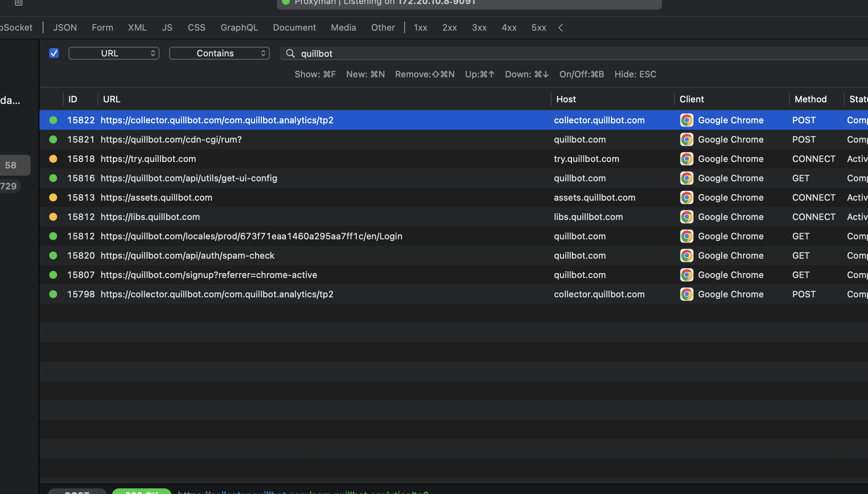Click the trash clear-session icon

19,2
